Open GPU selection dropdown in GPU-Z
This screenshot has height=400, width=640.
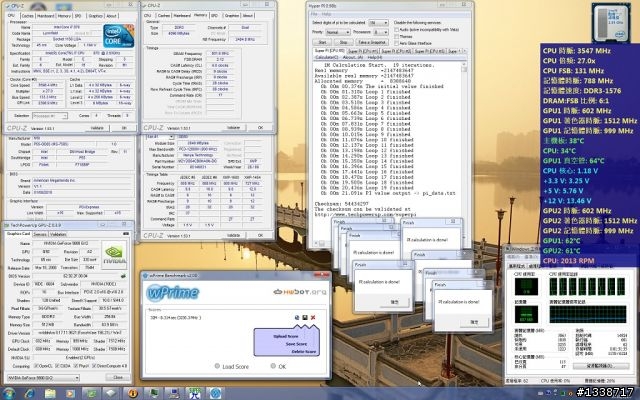(x=43, y=378)
